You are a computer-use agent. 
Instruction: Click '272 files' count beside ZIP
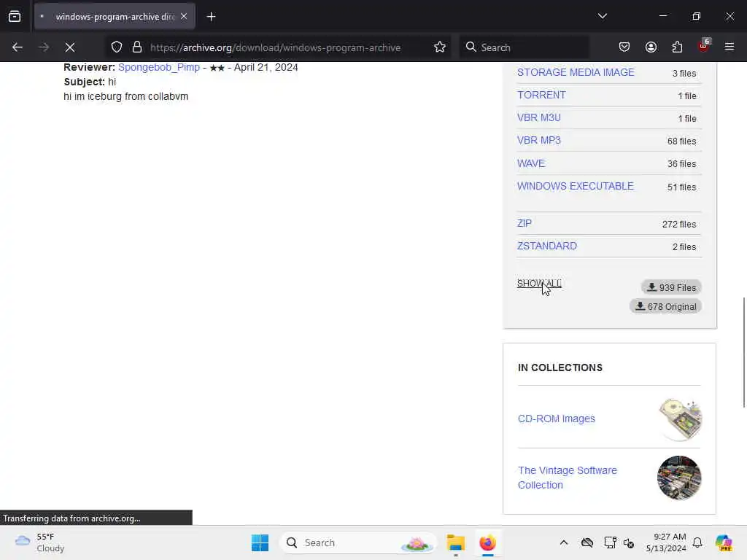(x=679, y=225)
